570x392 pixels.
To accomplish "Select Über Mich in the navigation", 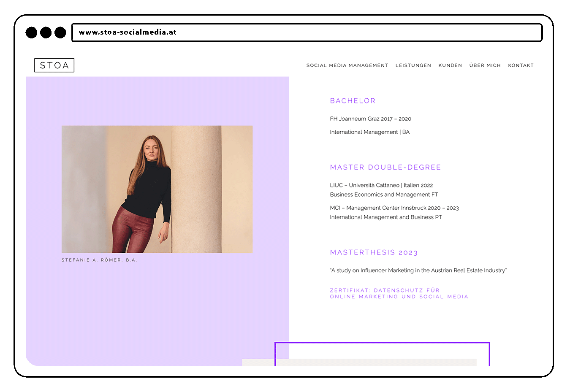I will tap(485, 65).
